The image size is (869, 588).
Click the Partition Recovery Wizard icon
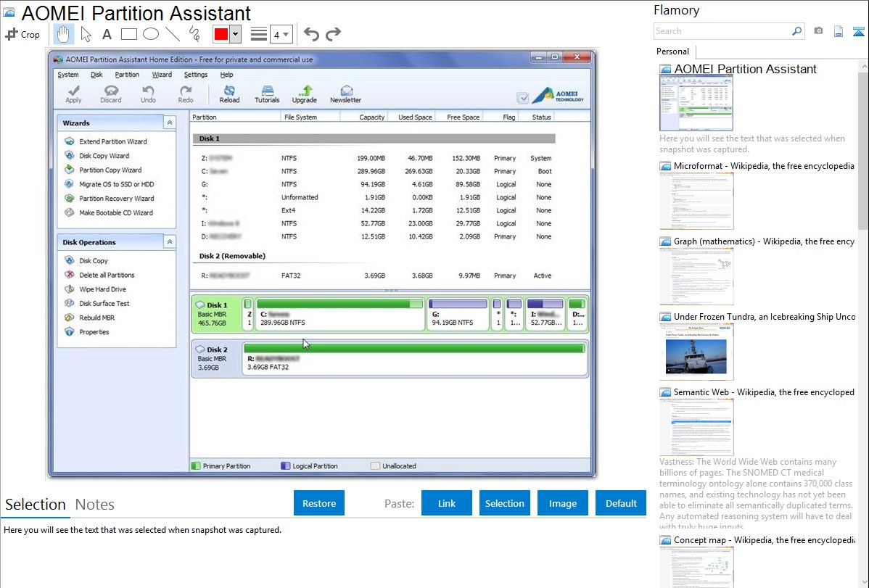(70, 198)
